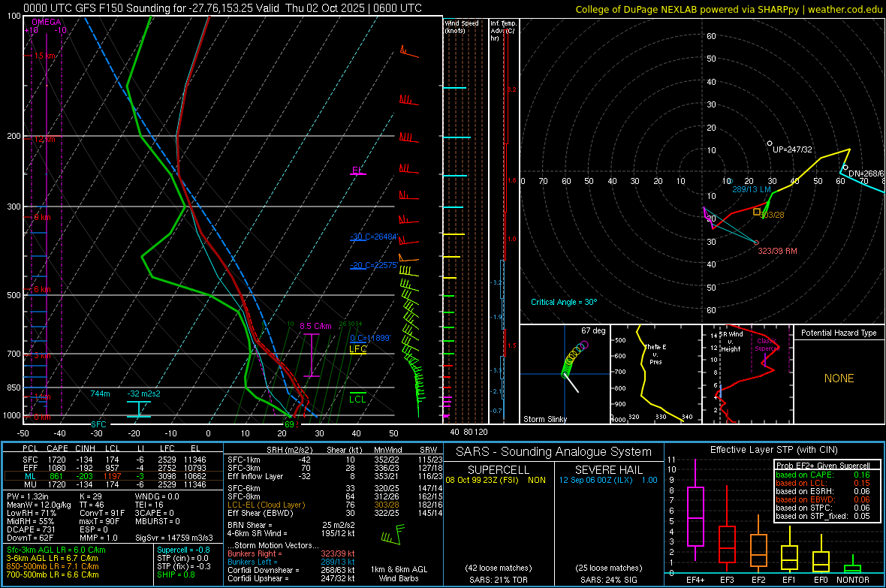Image resolution: width=886 pixels, height=588 pixels.
Task: Click the Supercell = -0.8 composite value
Action: click(184, 550)
